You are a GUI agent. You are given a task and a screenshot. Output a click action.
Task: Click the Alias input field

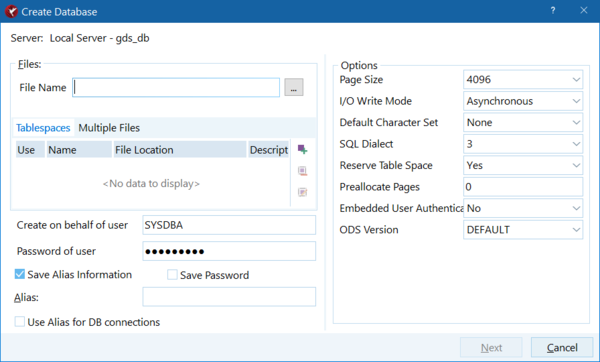click(x=229, y=297)
